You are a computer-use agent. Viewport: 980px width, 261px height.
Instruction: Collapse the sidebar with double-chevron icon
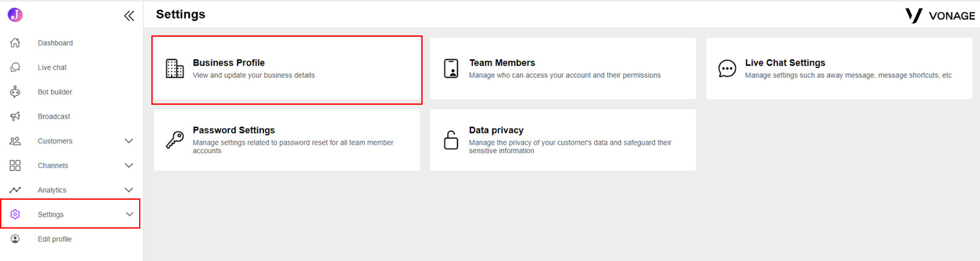(x=129, y=16)
